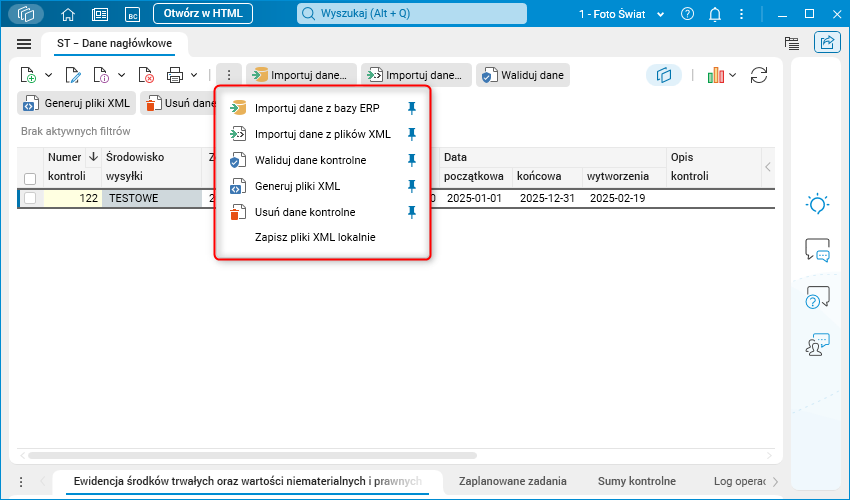Show previous bottom tabs with left chevron
The height and width of the screenshot is (500, 850).
click(x=43, y=482)
